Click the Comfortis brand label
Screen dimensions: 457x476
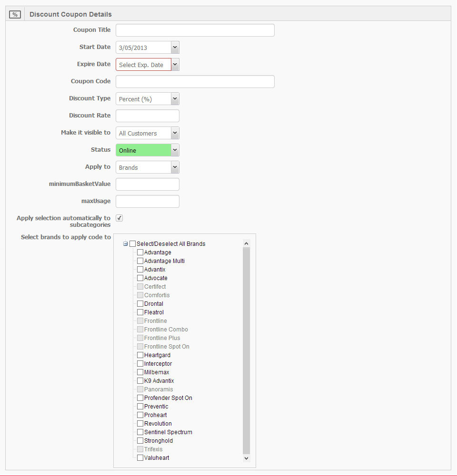157,295
